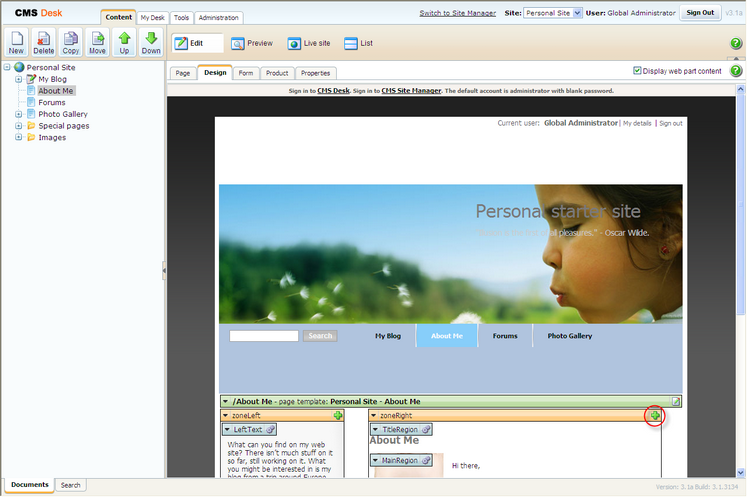Add web part to zoneLeft
Screen dimensions: 747x497
click(338, 416)
